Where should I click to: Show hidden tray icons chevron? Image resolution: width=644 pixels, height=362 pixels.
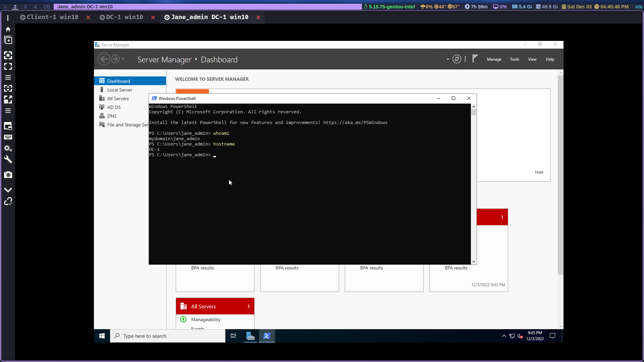click(504, 336)
